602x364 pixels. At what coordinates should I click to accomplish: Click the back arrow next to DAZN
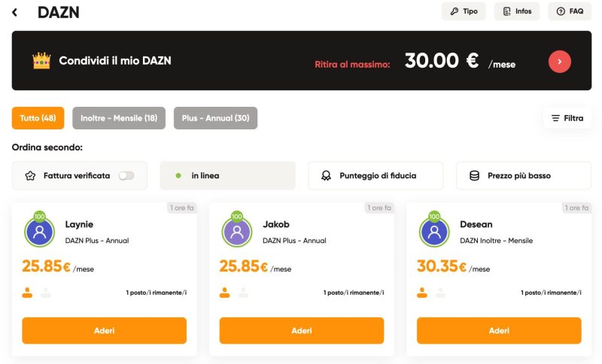point(15,12)
